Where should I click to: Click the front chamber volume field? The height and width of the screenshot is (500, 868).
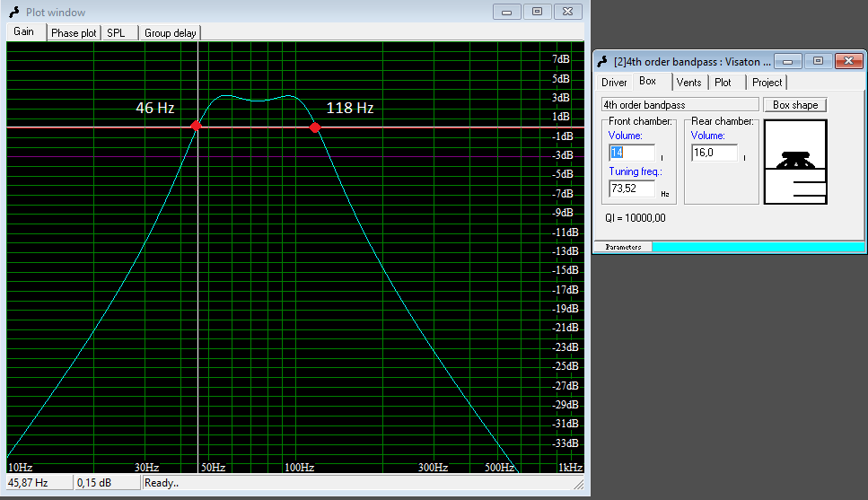tap(632, 153)
